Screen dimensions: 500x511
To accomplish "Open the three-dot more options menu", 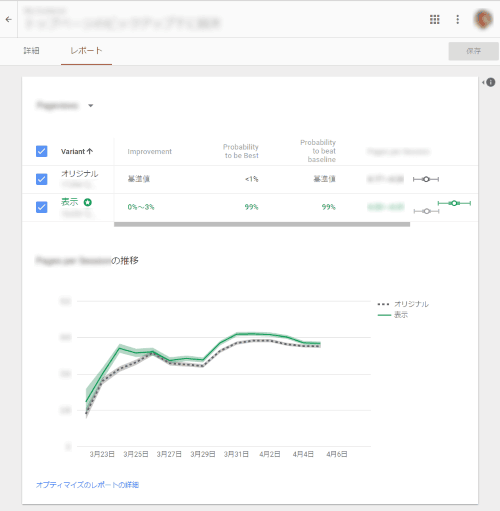I will click(457, 19).
